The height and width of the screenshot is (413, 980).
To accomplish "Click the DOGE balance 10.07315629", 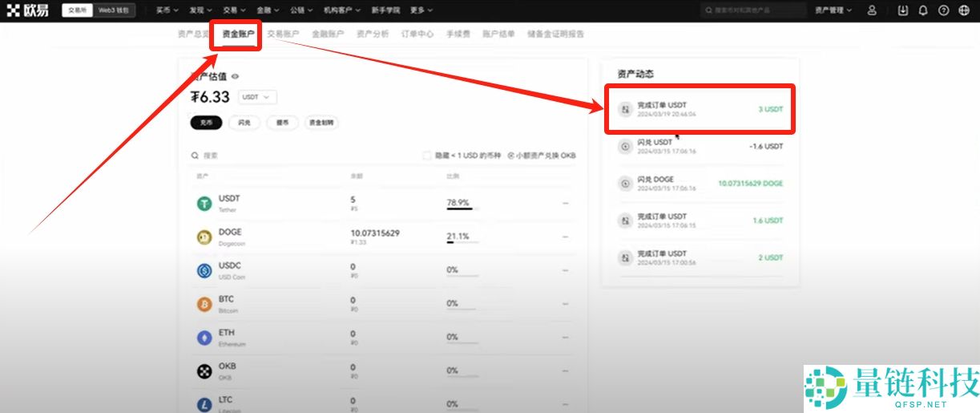I will pyautogui.click(x=375, y=233).
